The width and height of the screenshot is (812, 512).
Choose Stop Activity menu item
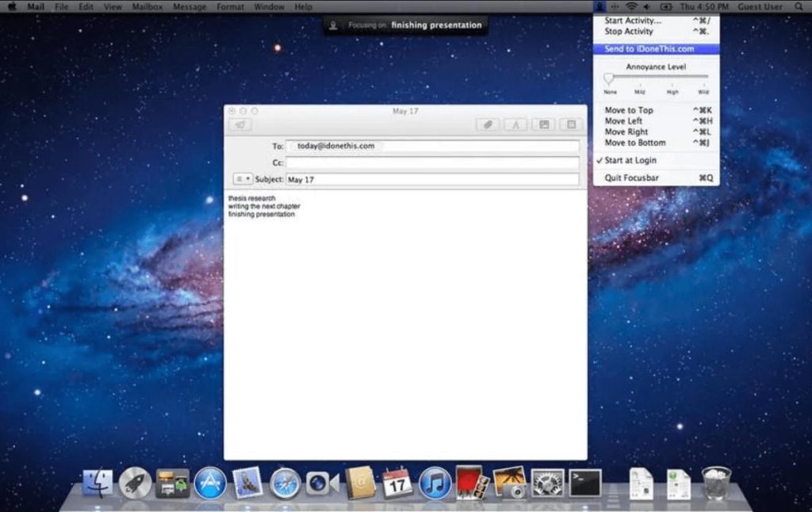656,32
